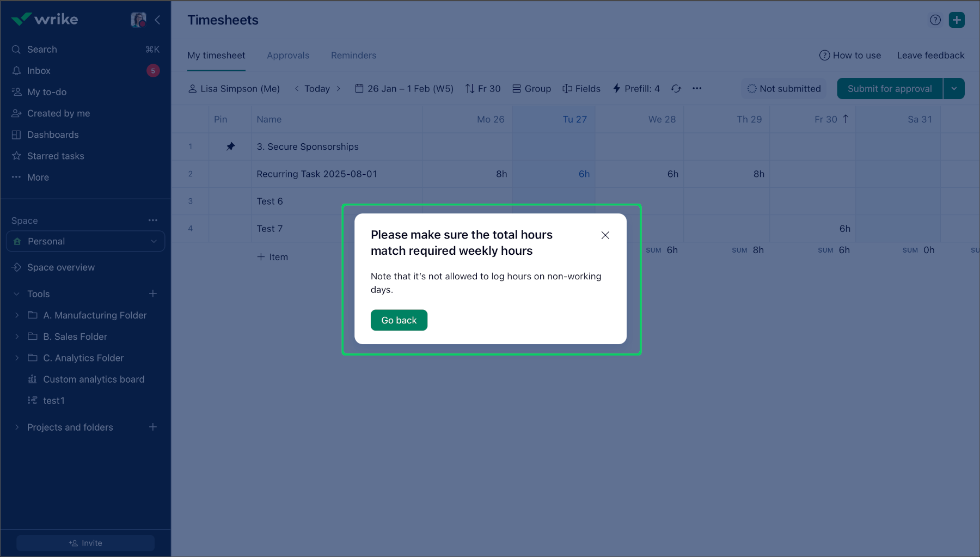980x557 pixels.
Task: Toggle sort order on Fr 30 column
Action: click(x=846, y=119)
